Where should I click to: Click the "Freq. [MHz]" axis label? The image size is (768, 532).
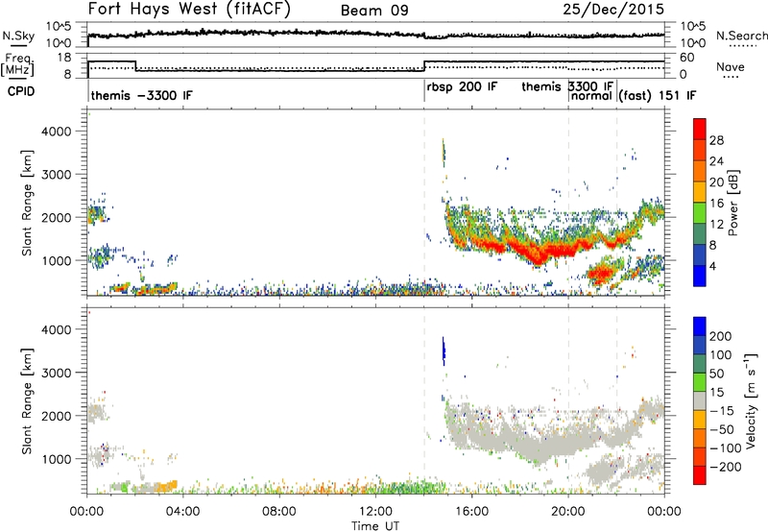click(x=18, y=65)
